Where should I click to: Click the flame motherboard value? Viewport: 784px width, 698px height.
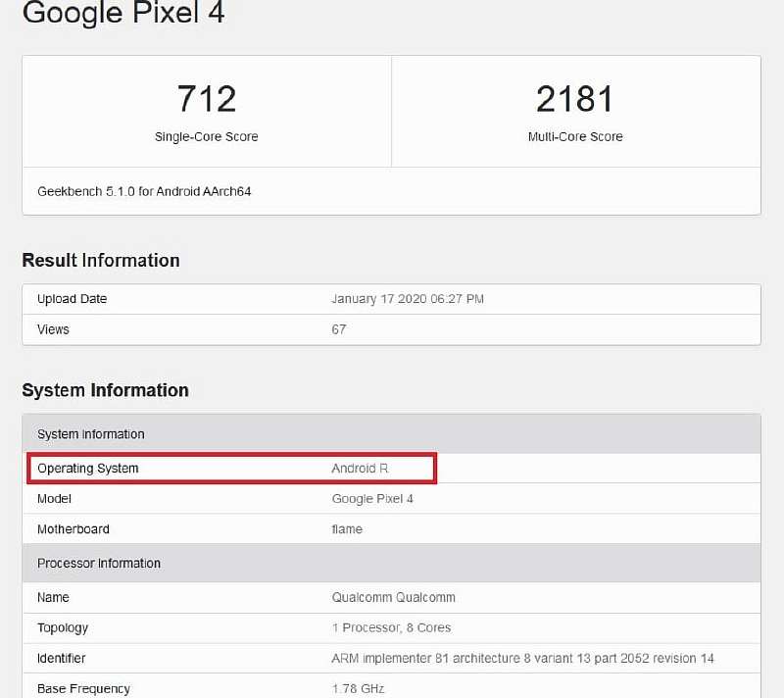(x=347, y=529)
